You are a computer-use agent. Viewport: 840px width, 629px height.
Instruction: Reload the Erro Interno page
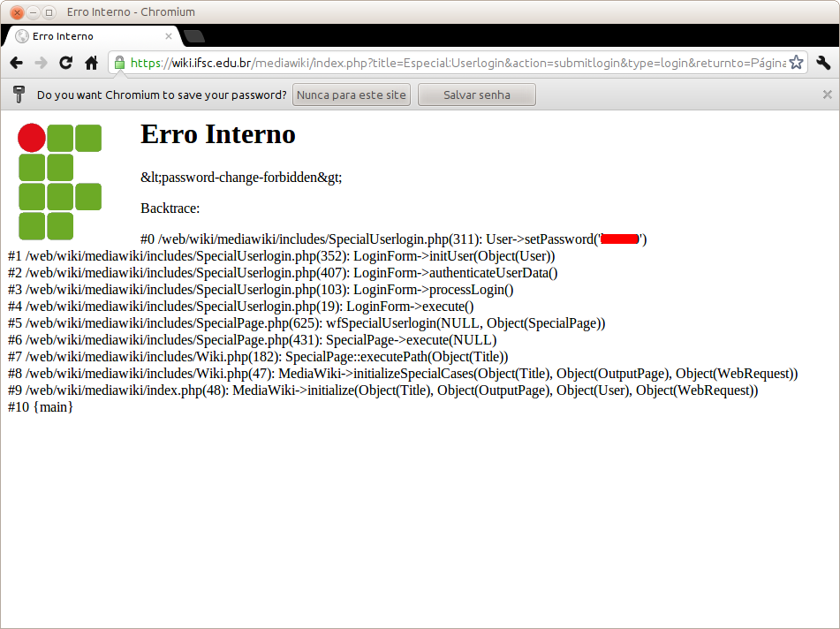[65, 63]
